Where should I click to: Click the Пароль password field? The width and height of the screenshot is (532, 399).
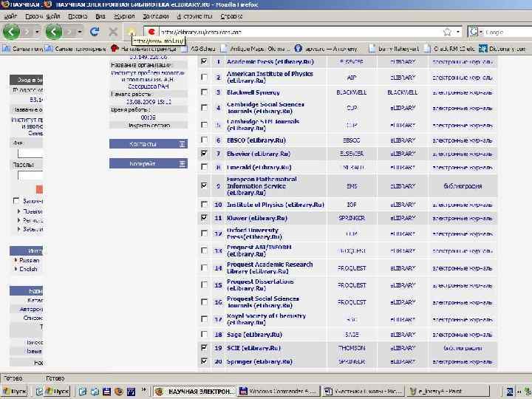pyautogui.click(x=30, y=176)
